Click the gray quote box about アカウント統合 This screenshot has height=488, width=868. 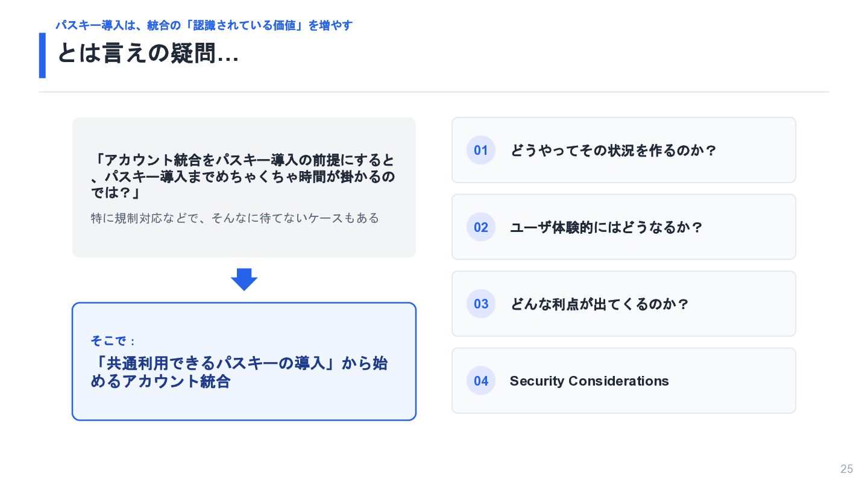click(244, 187)
